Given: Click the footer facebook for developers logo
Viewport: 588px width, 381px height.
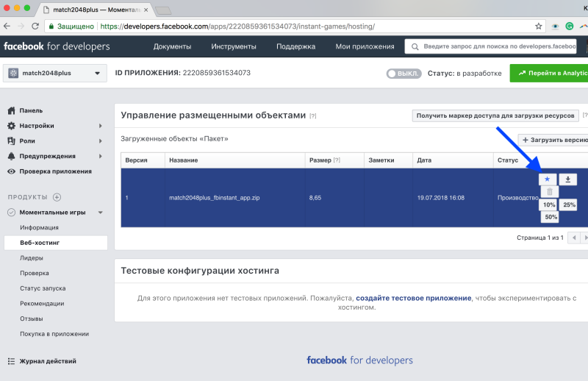Looking at the screenshot, I should pos(359,360).
